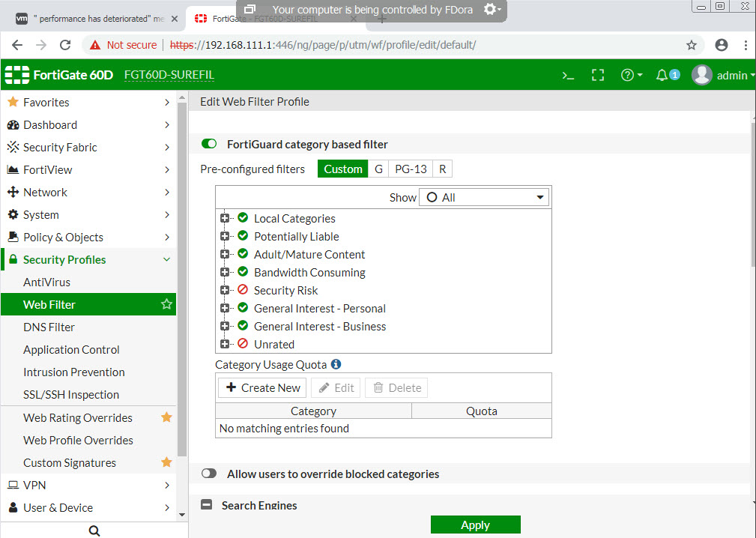This screenshot has width=756, height=538.
Task: Open the CLI console icon
Action: (x=568, y=75)
